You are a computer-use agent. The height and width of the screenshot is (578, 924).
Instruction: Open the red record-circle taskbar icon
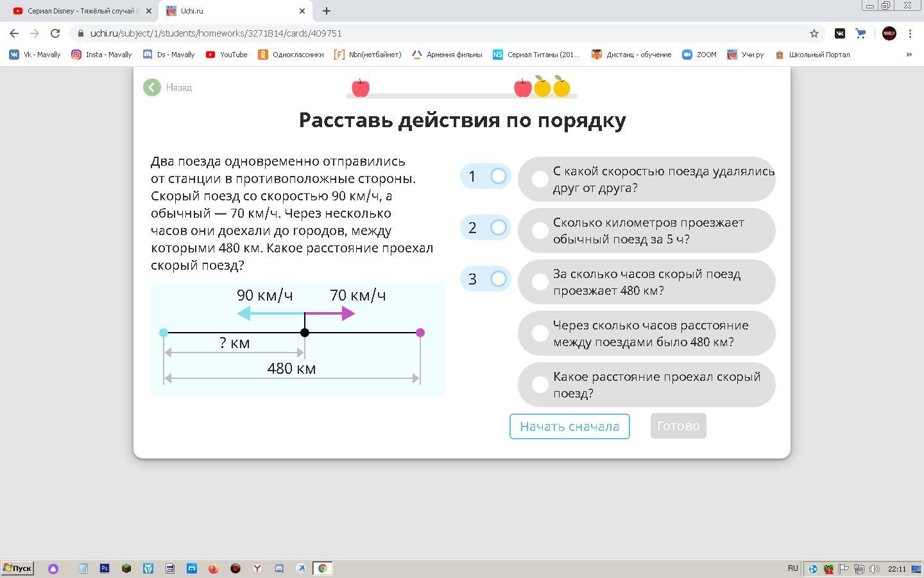[x=235, y=568]
